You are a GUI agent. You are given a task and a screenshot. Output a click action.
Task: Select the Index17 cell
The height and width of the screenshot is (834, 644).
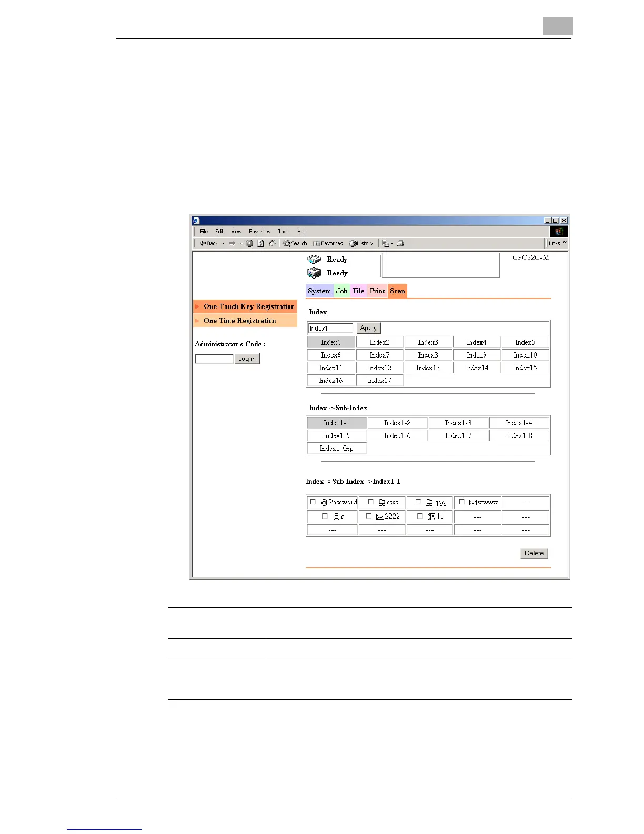click(379, 380)
